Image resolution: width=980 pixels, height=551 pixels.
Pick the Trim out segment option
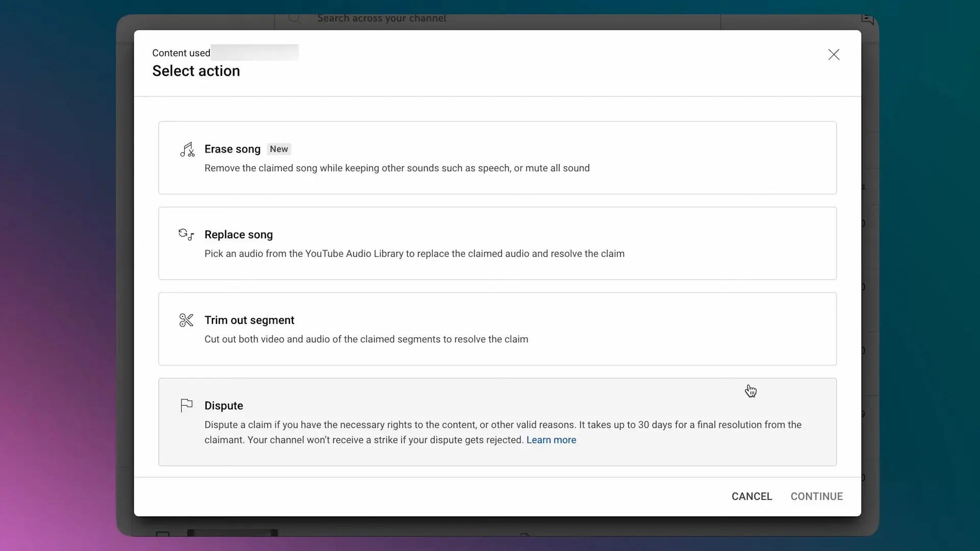497,329
